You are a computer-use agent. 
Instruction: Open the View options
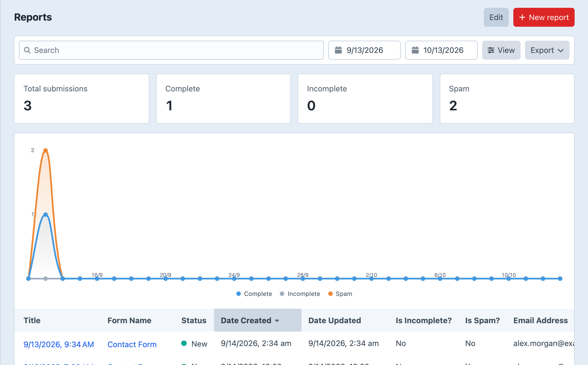tap(501, 50)
